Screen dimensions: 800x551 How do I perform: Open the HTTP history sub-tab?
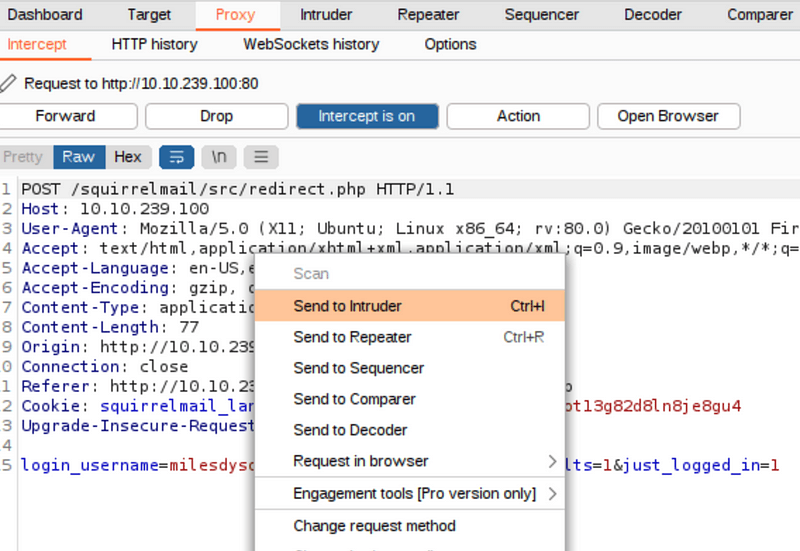[154, 44]
